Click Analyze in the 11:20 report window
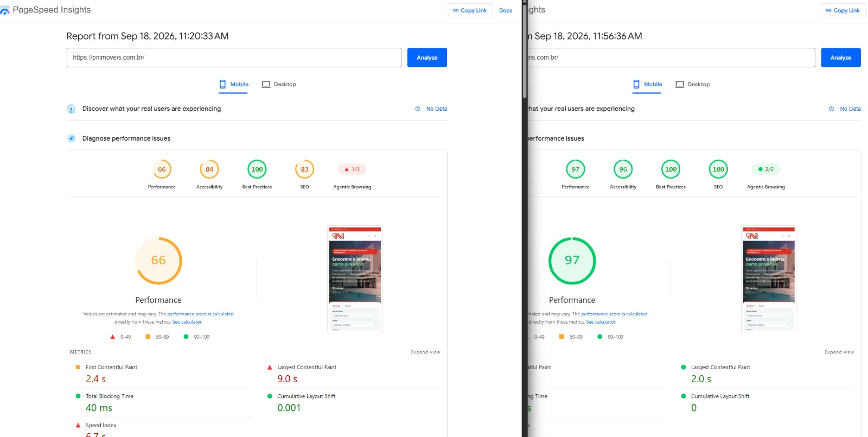 (427, 58)
